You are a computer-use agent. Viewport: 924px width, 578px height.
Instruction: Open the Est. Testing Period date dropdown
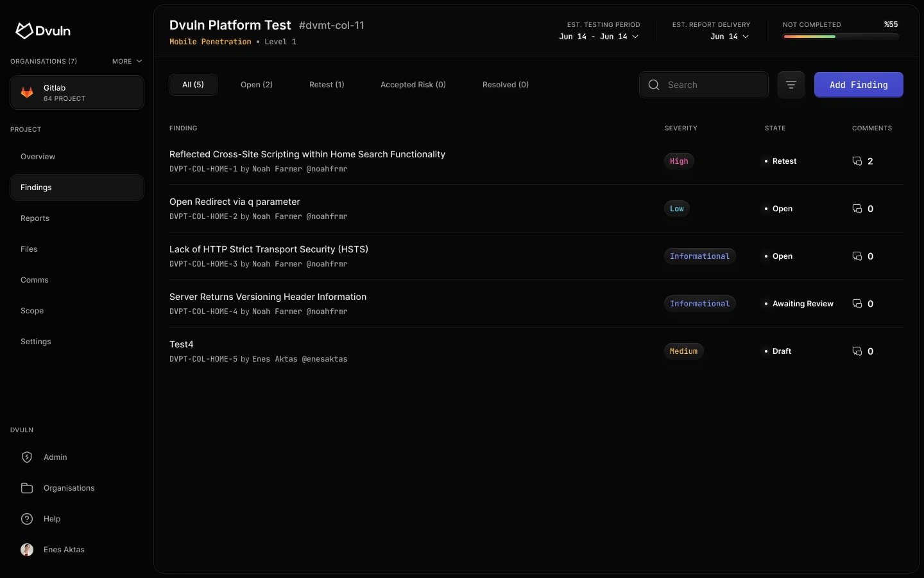[599, 37]
